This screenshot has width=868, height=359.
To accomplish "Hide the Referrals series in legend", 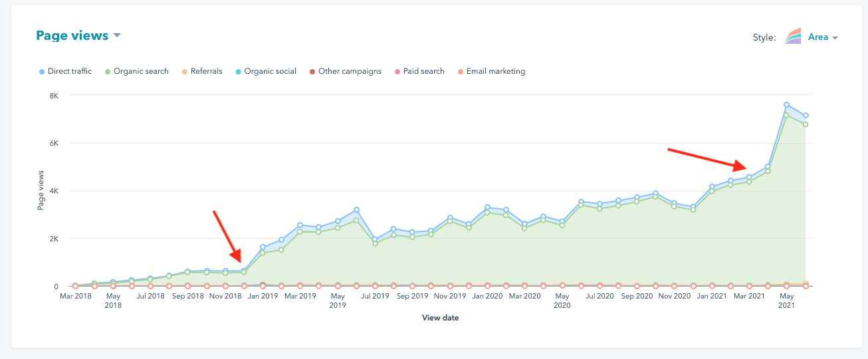I will point(206,71).
